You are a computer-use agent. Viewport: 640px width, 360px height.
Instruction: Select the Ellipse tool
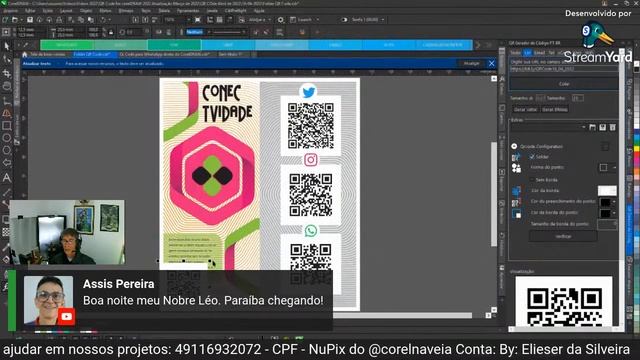(7, 138)
